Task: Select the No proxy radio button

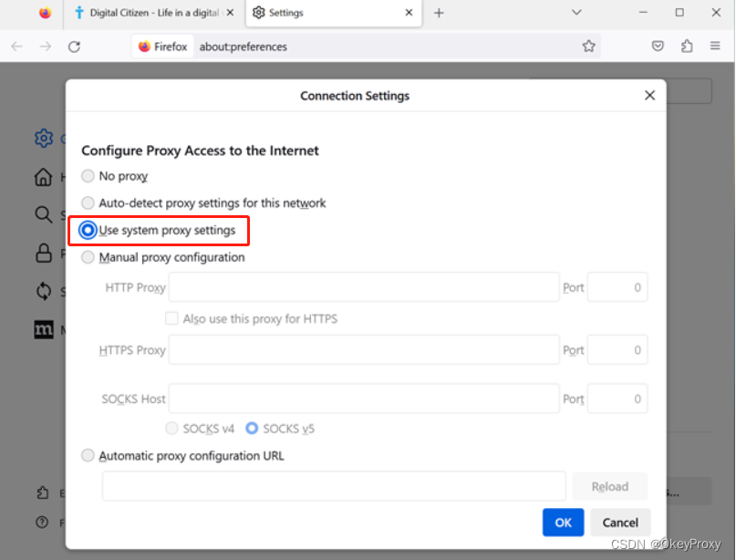Action: (88, 175)
